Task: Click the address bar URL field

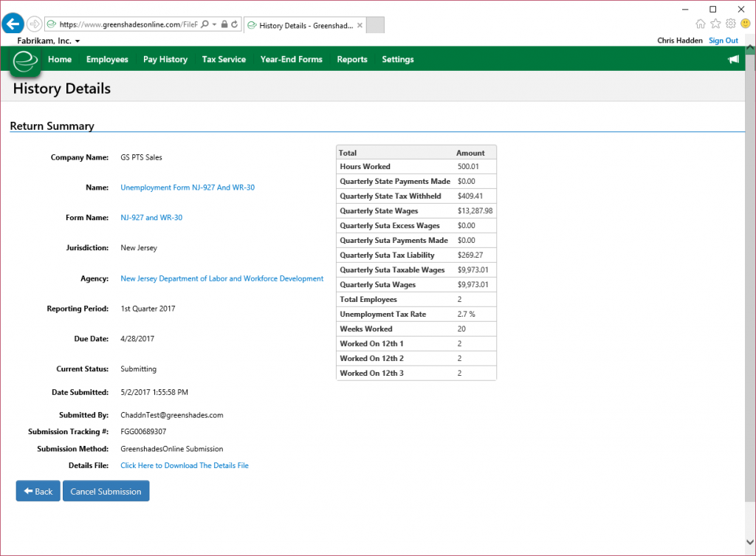Action: click(128, 24)
